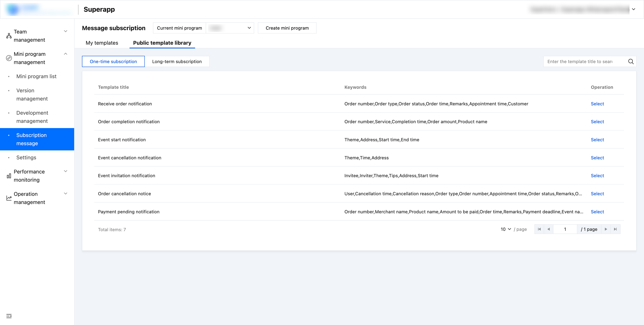
Task: Click the Create mini program button
Action: coord(287,28)
